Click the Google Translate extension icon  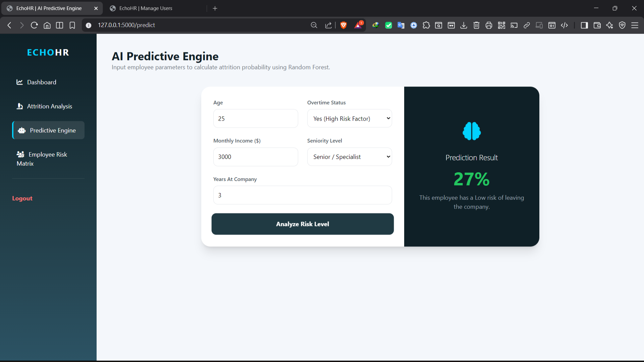coord(401,25)
